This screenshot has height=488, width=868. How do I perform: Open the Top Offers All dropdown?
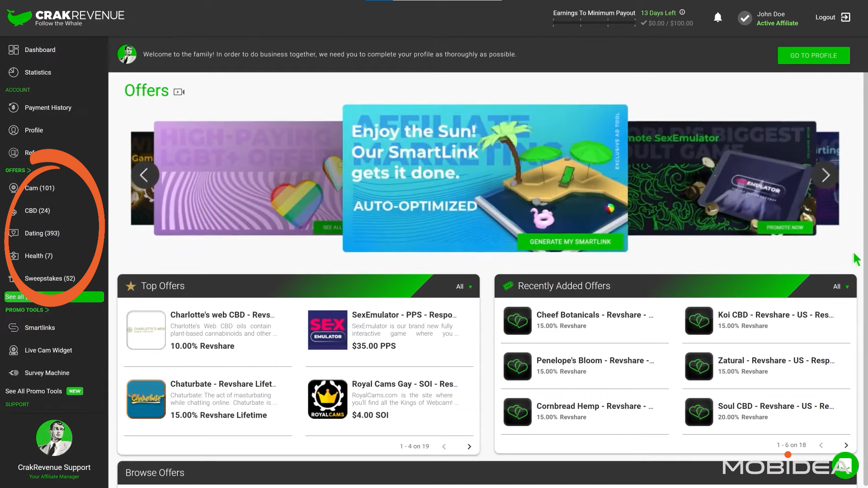(464, 286)
